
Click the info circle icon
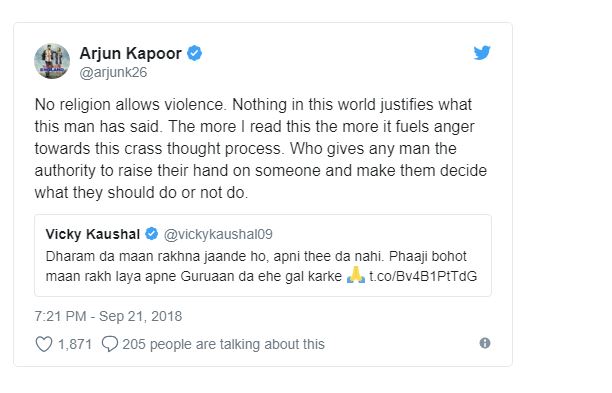coord(485,343)
